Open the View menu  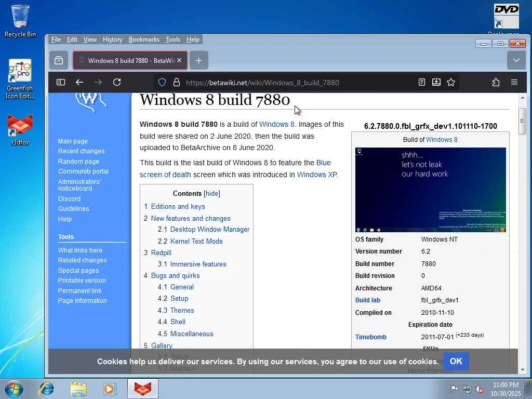(x=90, y=39)
